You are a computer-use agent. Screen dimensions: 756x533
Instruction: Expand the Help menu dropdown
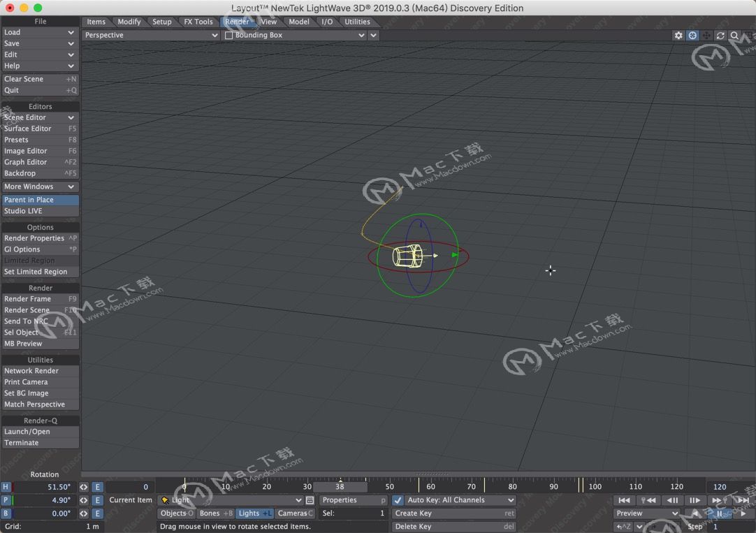pyautogui.click(x=40, y=66)
